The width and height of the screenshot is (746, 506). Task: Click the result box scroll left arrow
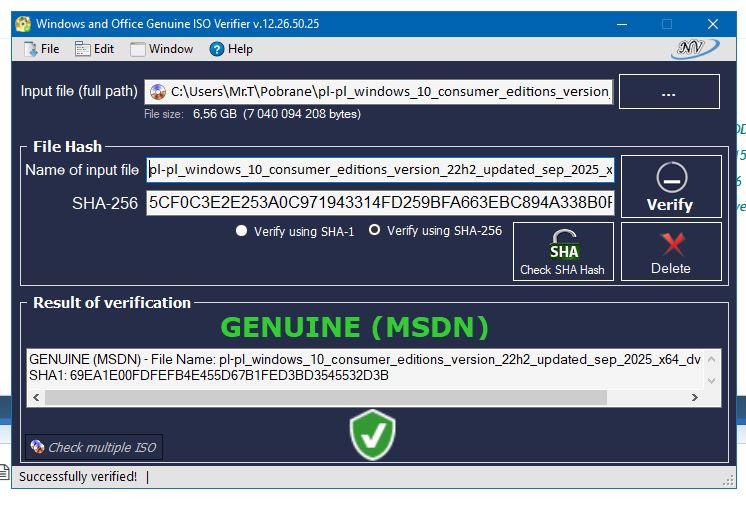[x=36, y=397]
